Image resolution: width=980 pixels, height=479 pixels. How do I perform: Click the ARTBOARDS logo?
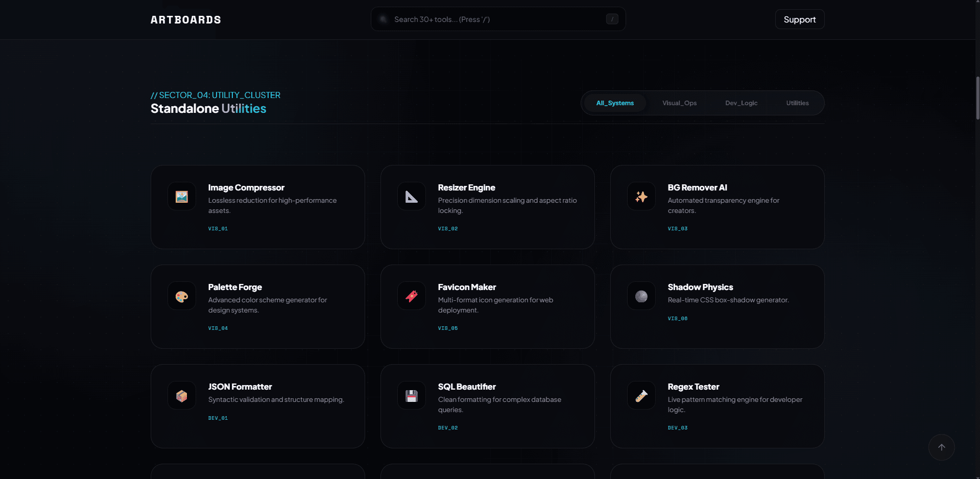(185, 19)
